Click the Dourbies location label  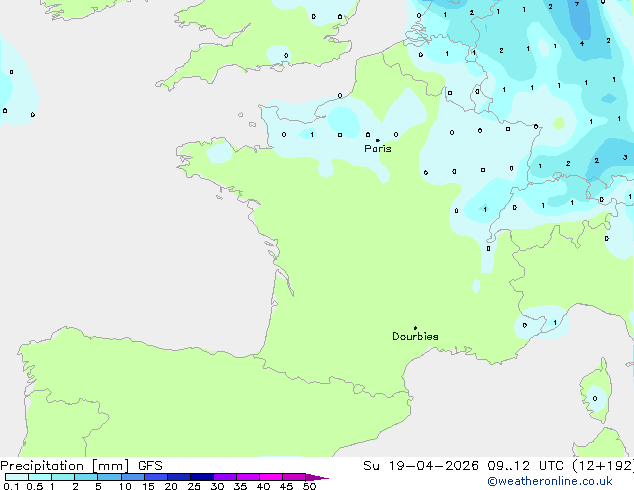coord(415,336)
